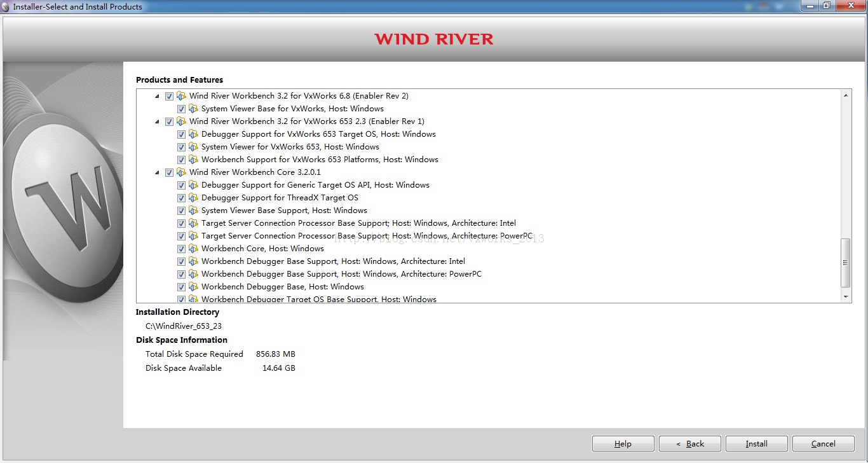Toggle Workbench Support for VxWorks 653 Platforms checkbox
This screenshot has width=868, height=463.
pyautogui.click(x=181, y=160)
